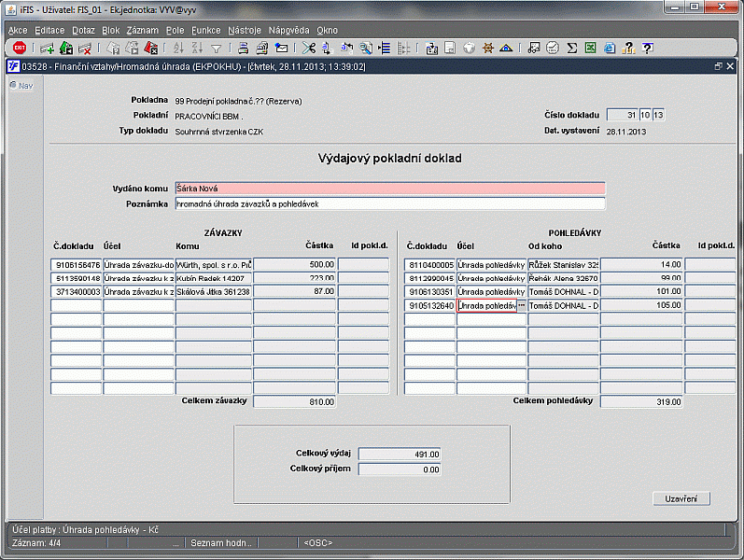This screenshot has height=560, width=744.
Task: Click the Celkový výdaj field 491.00
Action: click(x=400, y=455)
